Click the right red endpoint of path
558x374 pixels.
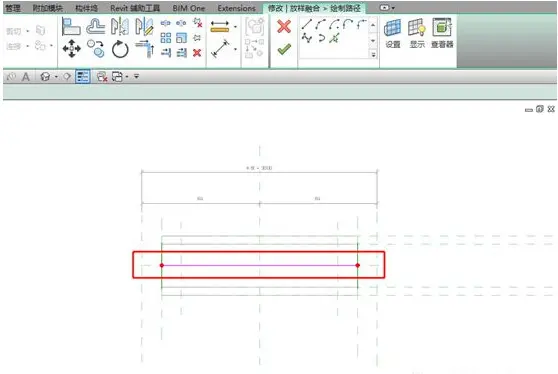(x=358, y=265)
